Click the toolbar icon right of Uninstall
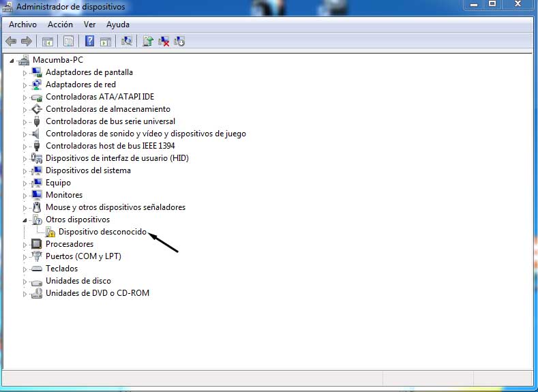 click(179, 42)
